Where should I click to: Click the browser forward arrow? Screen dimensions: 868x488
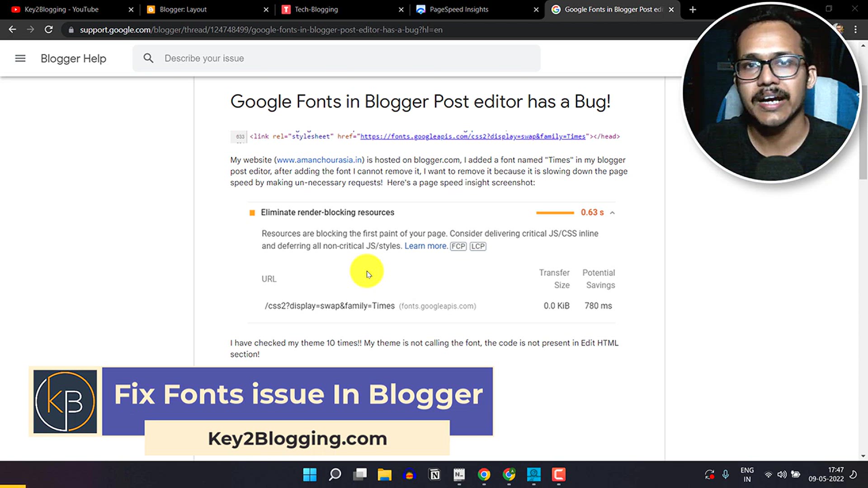tap(30, 29)
